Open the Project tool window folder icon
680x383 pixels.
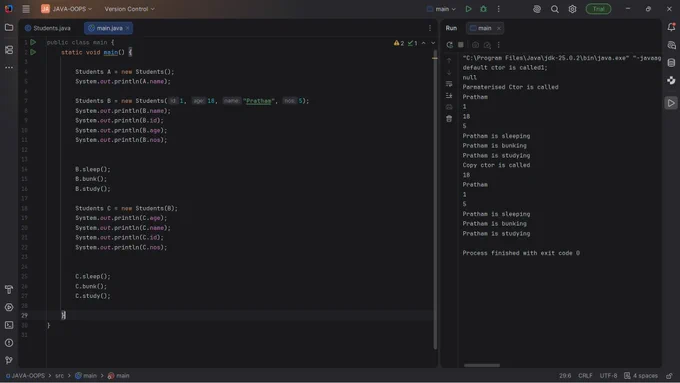[x=9, y=27]
